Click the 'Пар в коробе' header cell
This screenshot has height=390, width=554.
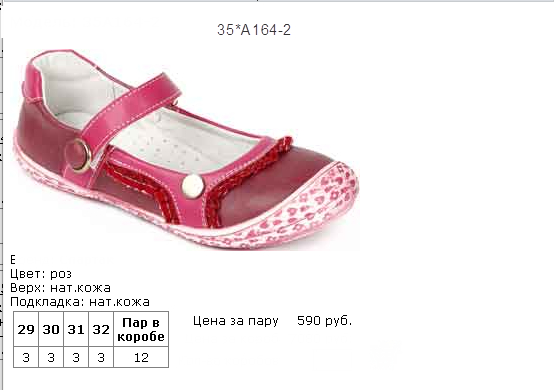141,329
